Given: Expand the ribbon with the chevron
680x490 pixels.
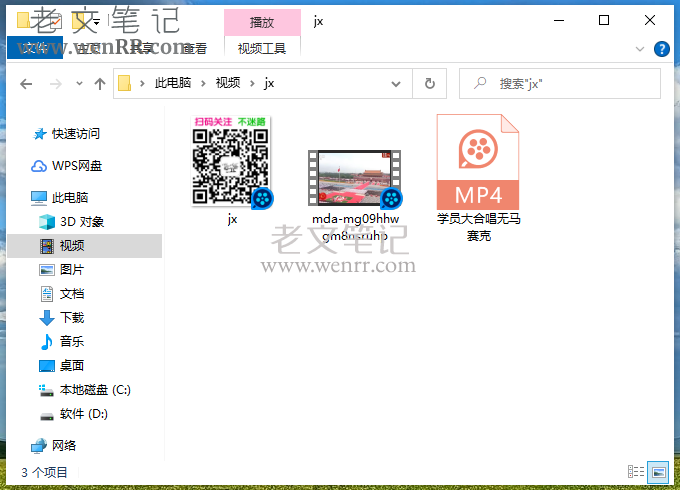Looking at the screenshot, I should pyautogui.click(x=640, y=49).
